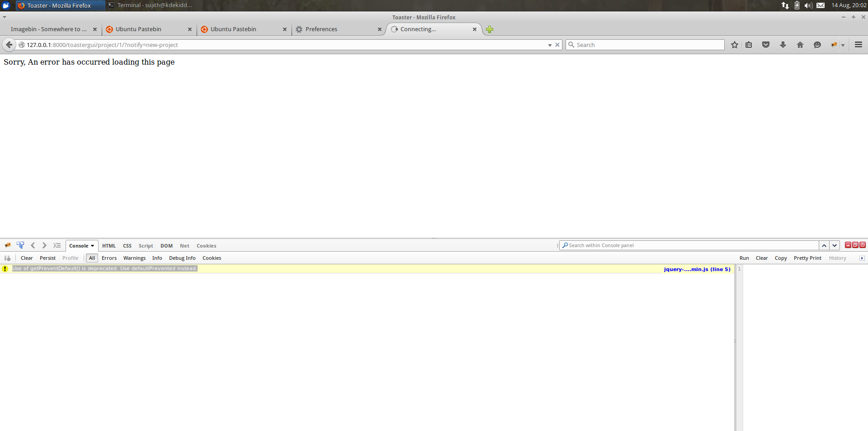Show bookmarks list icon
This screenshot has height=431, width=868.
pos(749,45)
